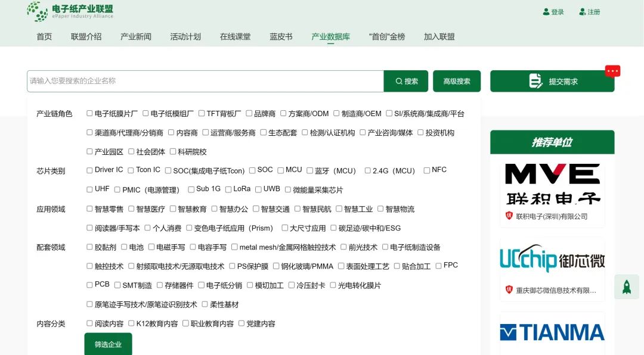Open the red message bubble icon
Viewport: 644px width, 355px height.
612,70
